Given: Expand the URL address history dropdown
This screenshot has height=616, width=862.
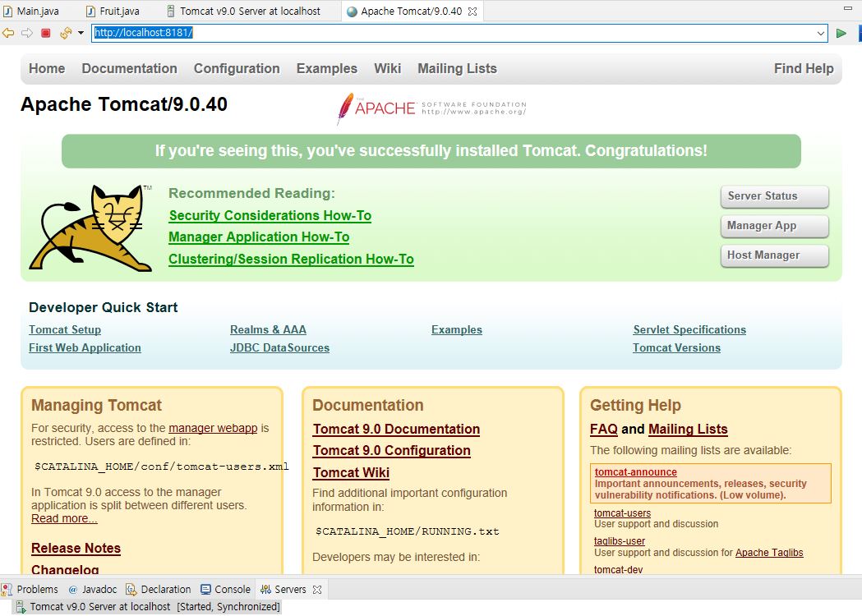Looking at the screenshot, I should coord(821,33).
